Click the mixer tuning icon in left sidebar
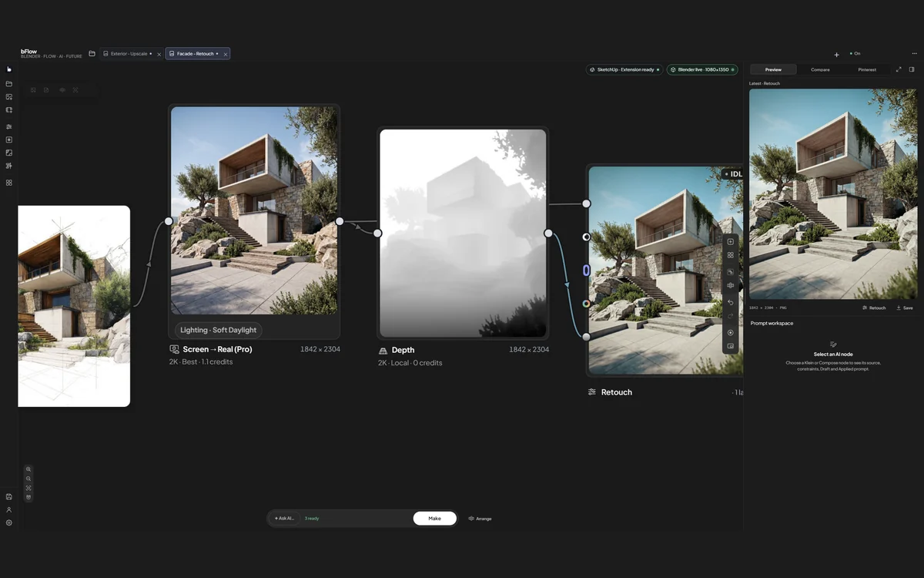Screen dimensions: 924x578 9,166
